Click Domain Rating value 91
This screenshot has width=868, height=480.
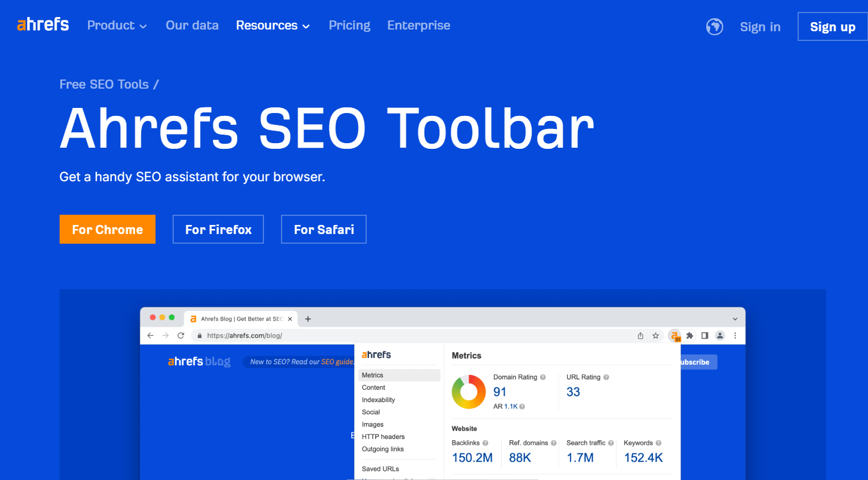pos(500,392)
